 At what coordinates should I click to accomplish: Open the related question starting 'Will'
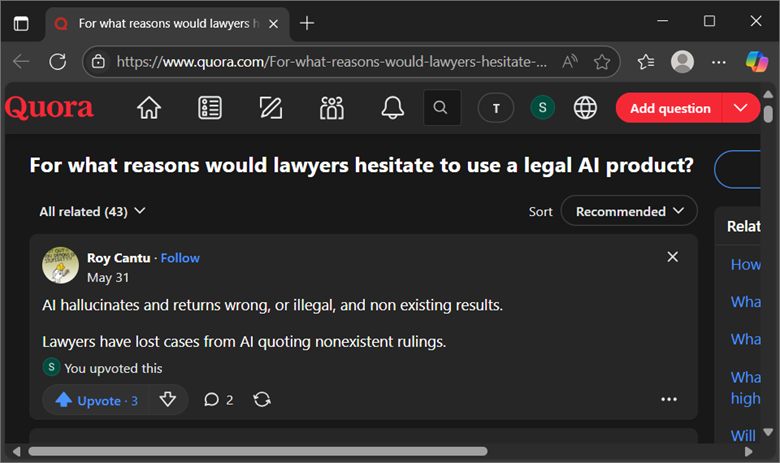click(743, 436)
